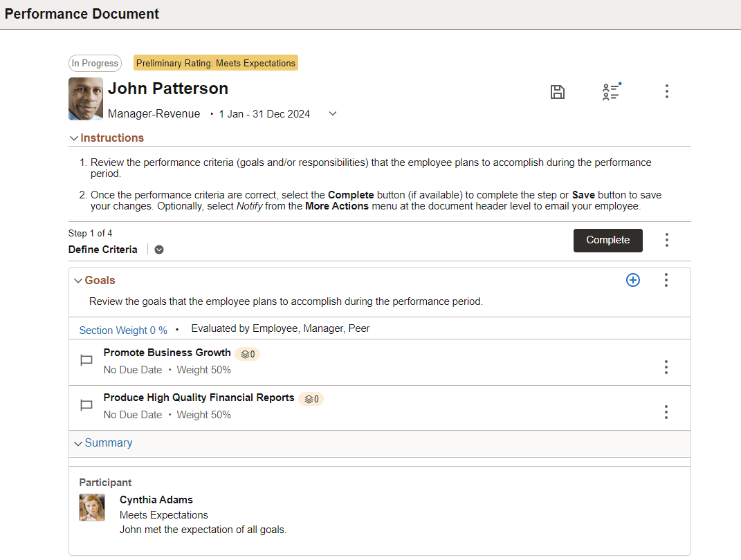This screenshot has width=741, height=560.
Task: Click the In Progress status badge
Action: click(x=95, y=63)
